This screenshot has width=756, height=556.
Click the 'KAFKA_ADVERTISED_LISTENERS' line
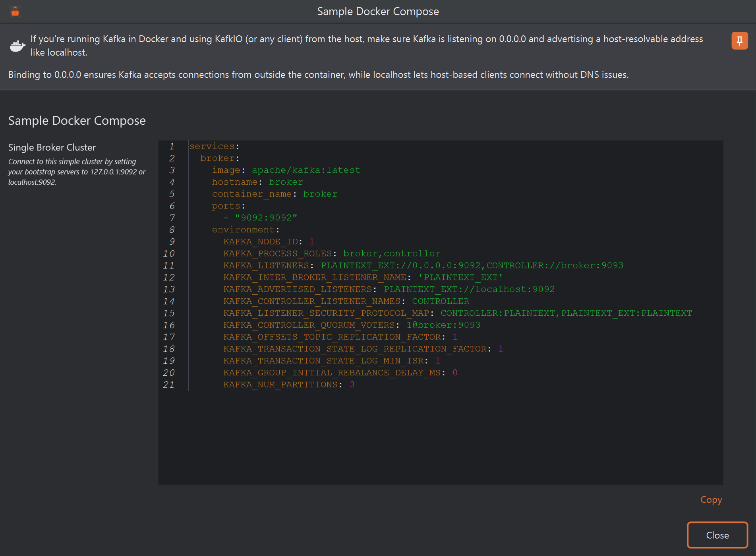click(x=389, y=289)
